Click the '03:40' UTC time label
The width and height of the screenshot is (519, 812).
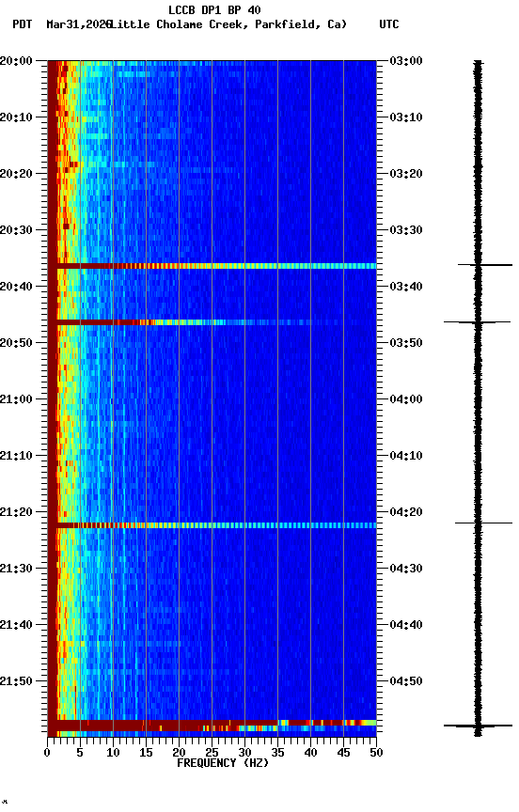406,287
